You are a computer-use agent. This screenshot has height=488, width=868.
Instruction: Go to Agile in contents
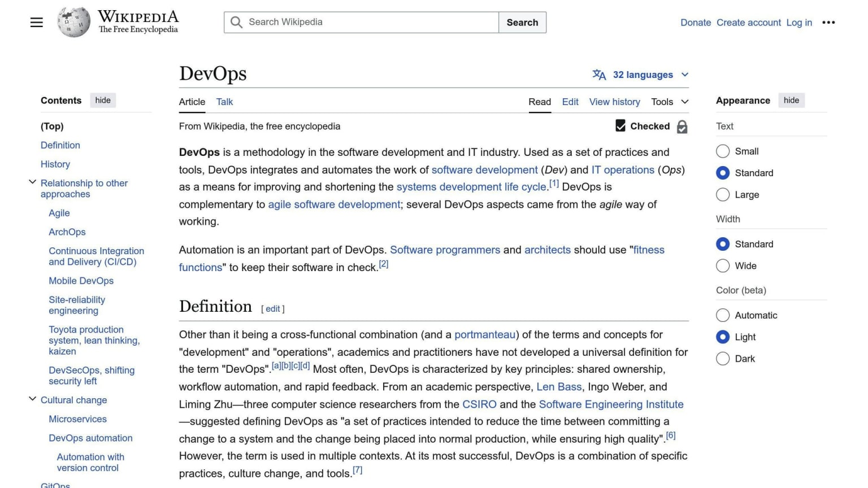pyautogui.click(x=59, y=213)
